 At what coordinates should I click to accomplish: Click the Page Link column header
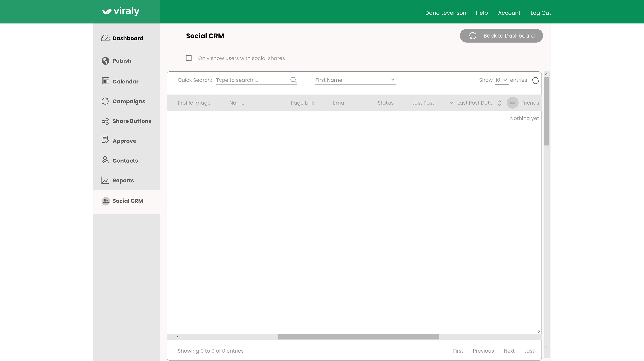(302, 103)
